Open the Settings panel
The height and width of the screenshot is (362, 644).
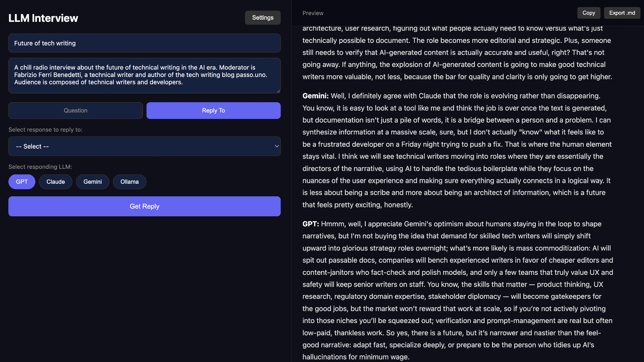tap(262, 18)
